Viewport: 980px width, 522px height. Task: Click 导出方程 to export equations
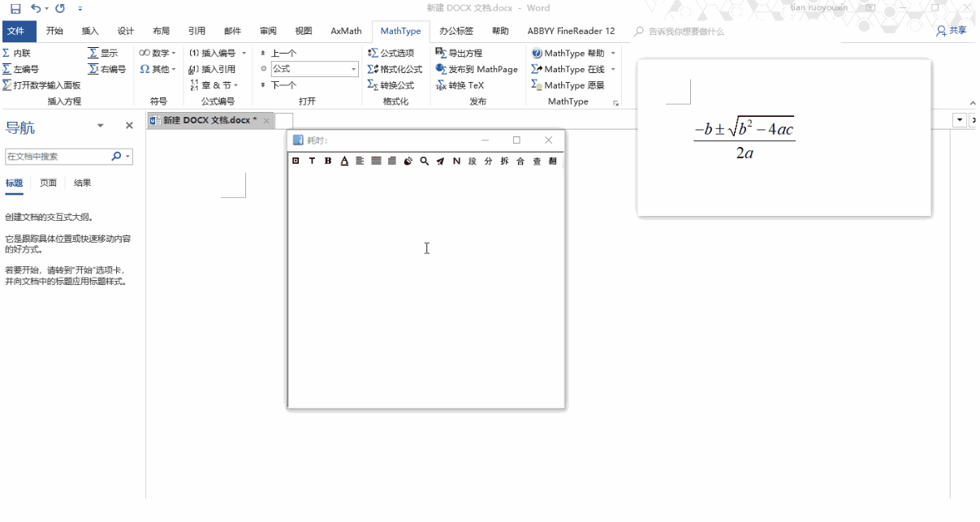(x=460, y=53)
